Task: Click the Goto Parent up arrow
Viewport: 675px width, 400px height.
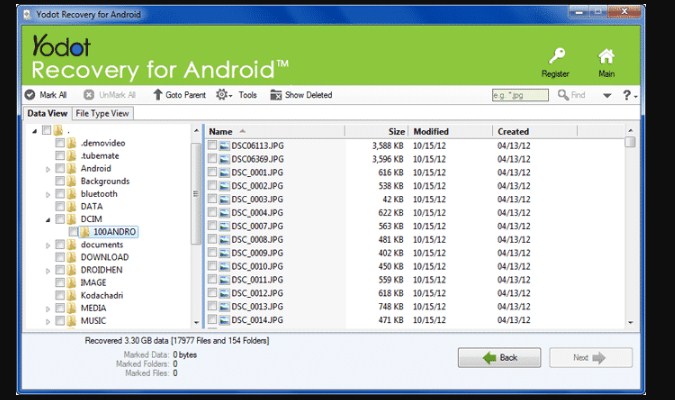Action: coord(158,95)
